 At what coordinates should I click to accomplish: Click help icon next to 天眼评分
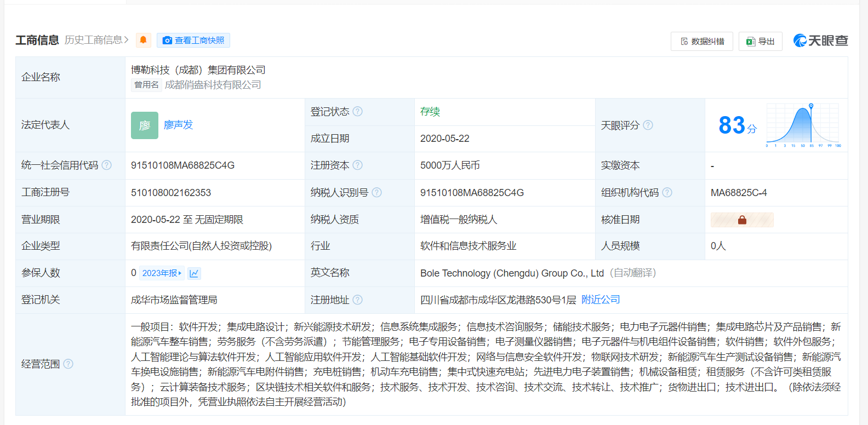coord(648,125)
